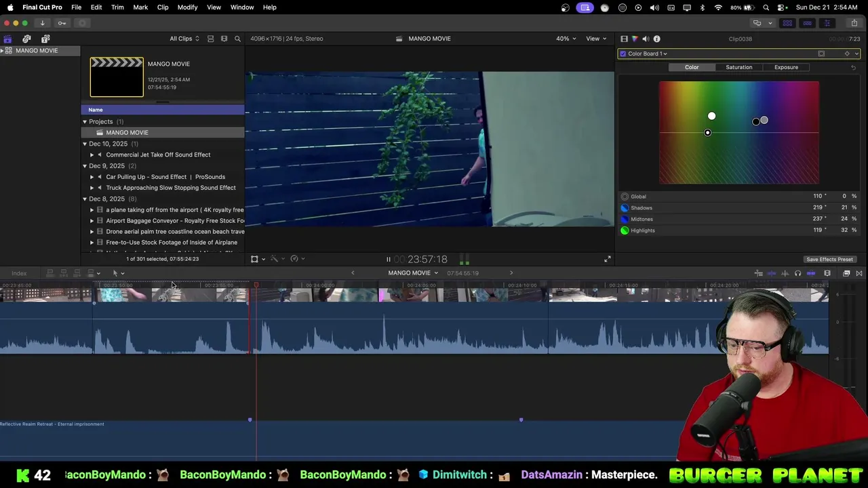The width and height of the screenshot is (868, 488).
Task: Toggle the Transitions browser button
Action: [859, 273]
